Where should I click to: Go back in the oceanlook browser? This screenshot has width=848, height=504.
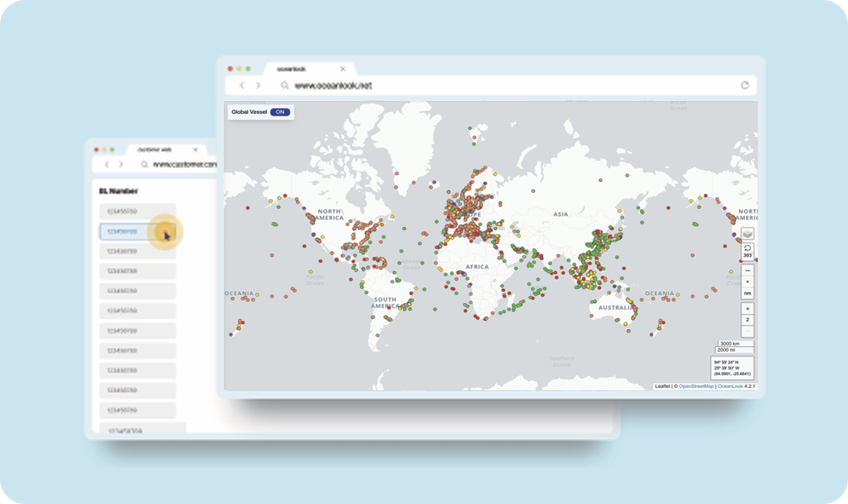(x=242, y=86)
